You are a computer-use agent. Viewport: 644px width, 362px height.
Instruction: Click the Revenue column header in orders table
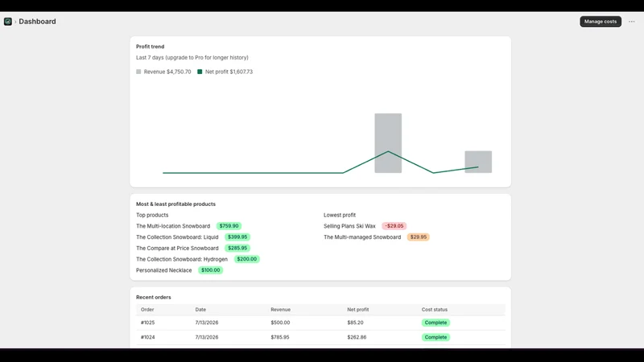(280, 310)
